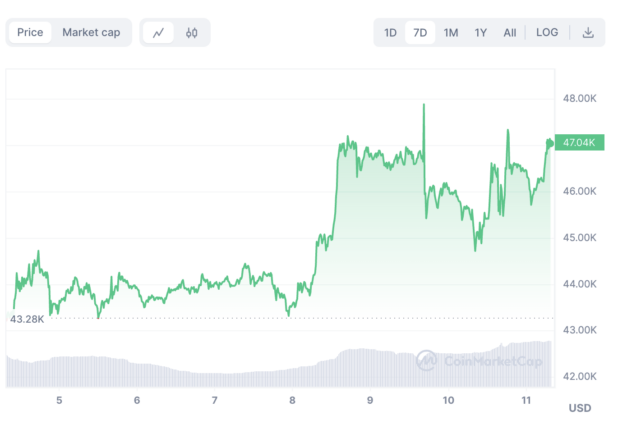Toggle LOG scale on chart
618x438 pixels.
point(547,32)
